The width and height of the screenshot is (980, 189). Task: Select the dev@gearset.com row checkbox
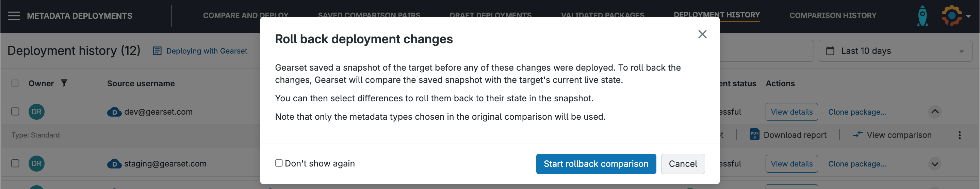point(15,112)
